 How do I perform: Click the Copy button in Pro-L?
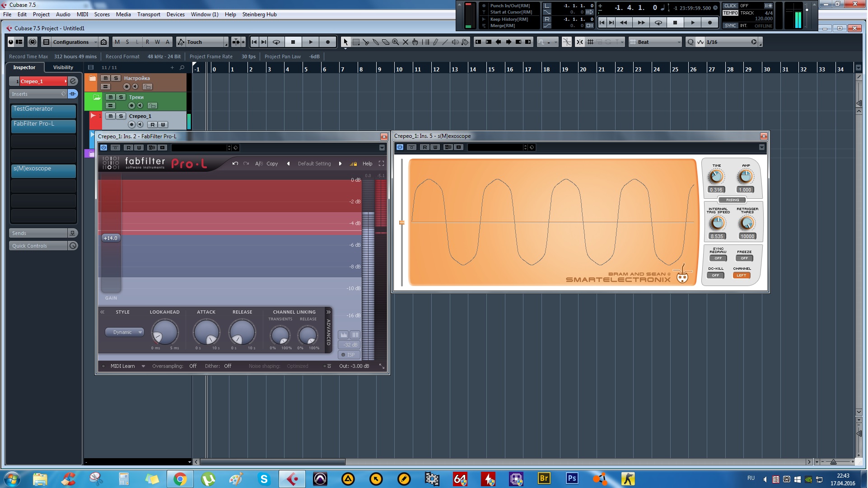[272, 164]
